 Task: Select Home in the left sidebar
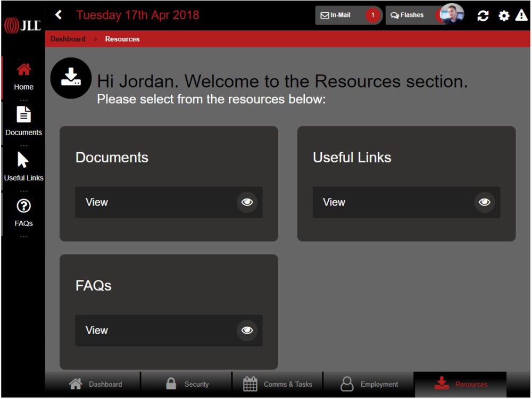[23, 77]
